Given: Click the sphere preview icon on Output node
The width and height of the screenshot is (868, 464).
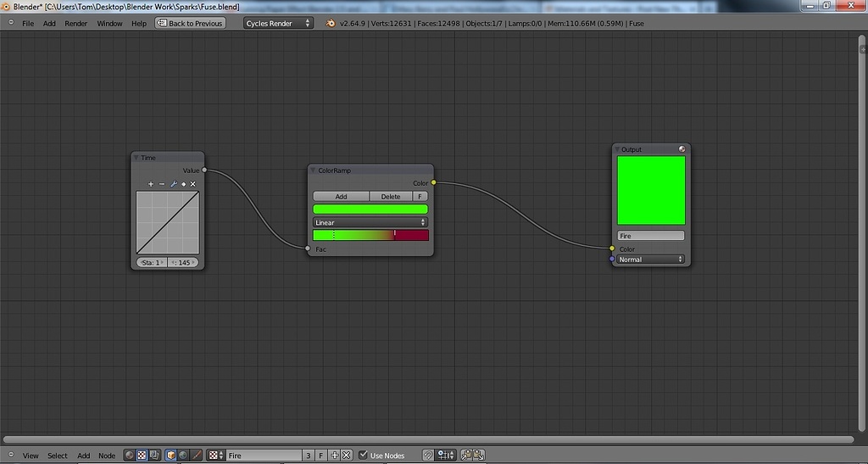Looking at the screenshot, I should [x=682, y=149].
